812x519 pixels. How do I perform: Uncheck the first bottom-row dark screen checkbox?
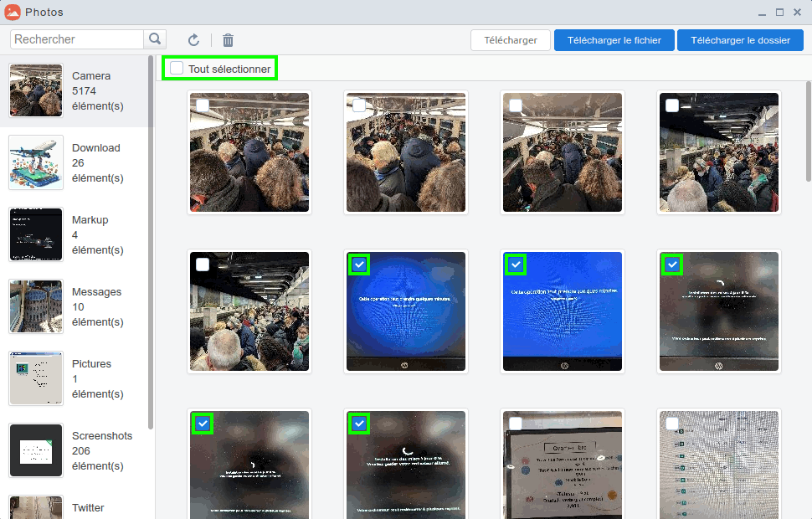coord(203,424)
